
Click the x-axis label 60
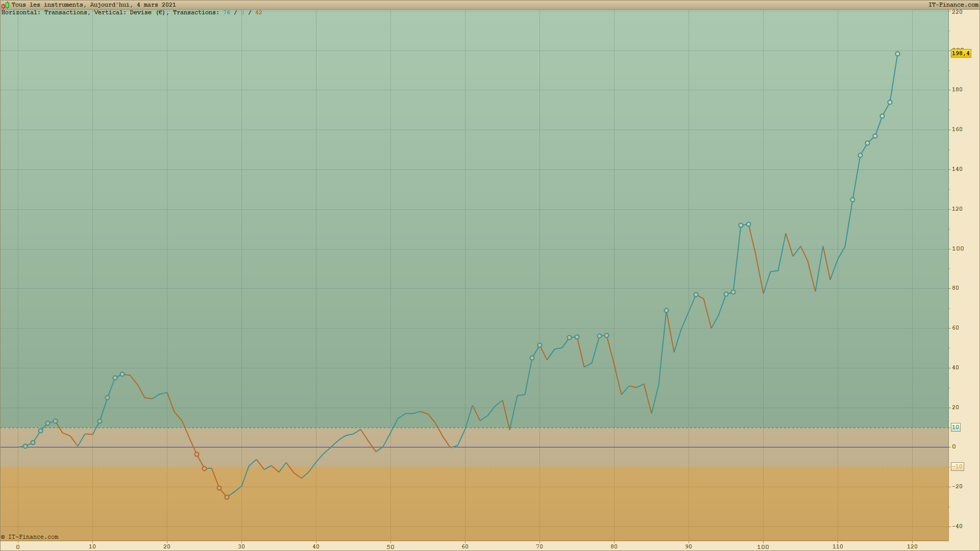[465, 546]
